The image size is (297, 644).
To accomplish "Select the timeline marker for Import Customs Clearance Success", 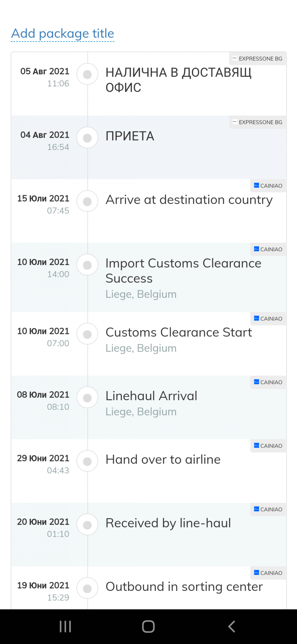I will (87, 265).
